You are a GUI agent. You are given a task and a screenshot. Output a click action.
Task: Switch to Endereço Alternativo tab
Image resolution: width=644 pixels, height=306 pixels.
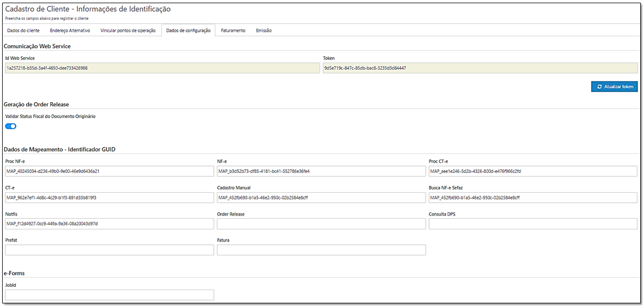coord(70,30)
